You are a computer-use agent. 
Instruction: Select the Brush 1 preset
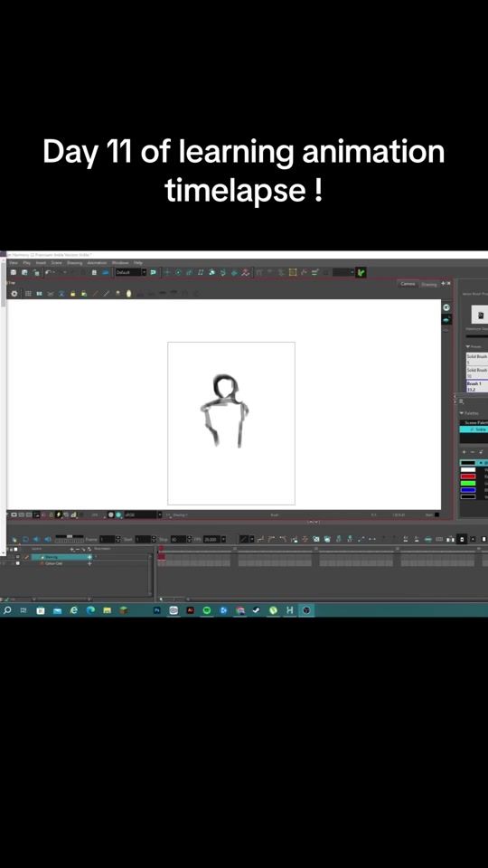pos(476,386)
